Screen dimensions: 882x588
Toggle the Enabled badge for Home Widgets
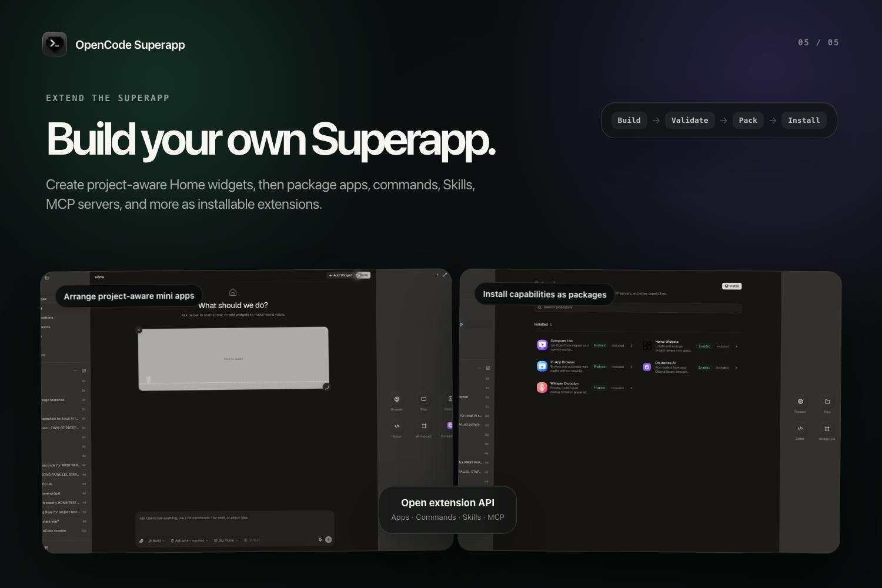pyautogui.click(x=704, y=346)
